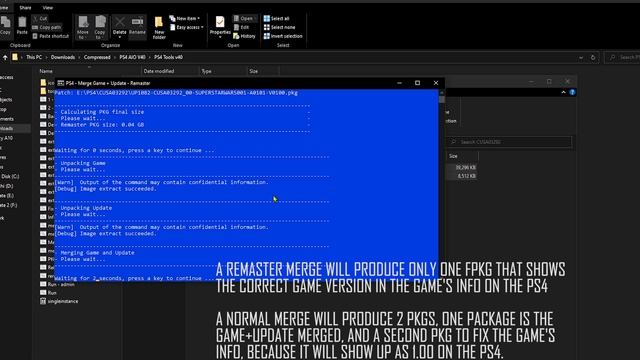The image size is (640, 360).
Task: Click the Select none button
Action: pos(279,27)
